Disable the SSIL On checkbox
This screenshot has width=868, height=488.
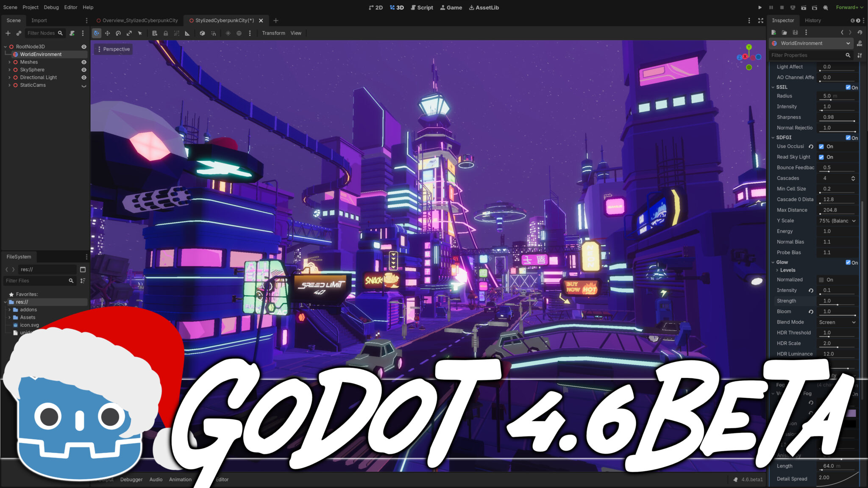tap(848, 87)
